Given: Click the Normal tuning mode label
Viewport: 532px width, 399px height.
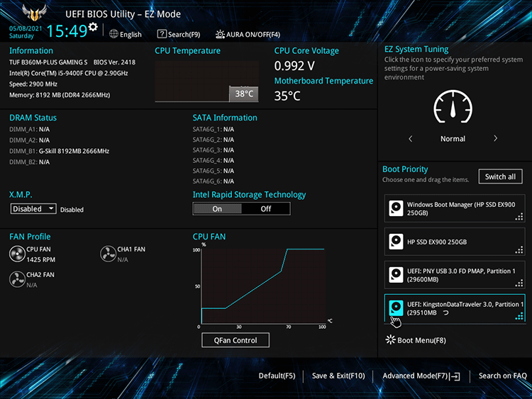Looking at the screenshot, I should [453, 139].
